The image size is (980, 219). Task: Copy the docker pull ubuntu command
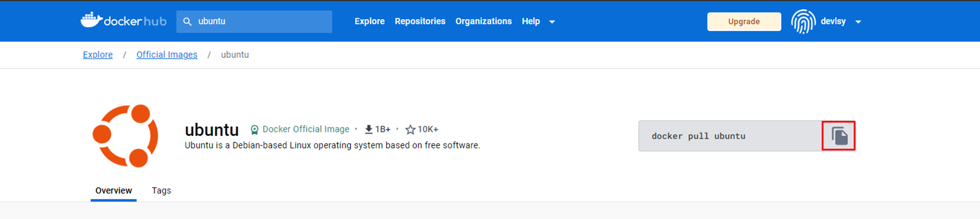pyautogui.click(x=839, y=136)
